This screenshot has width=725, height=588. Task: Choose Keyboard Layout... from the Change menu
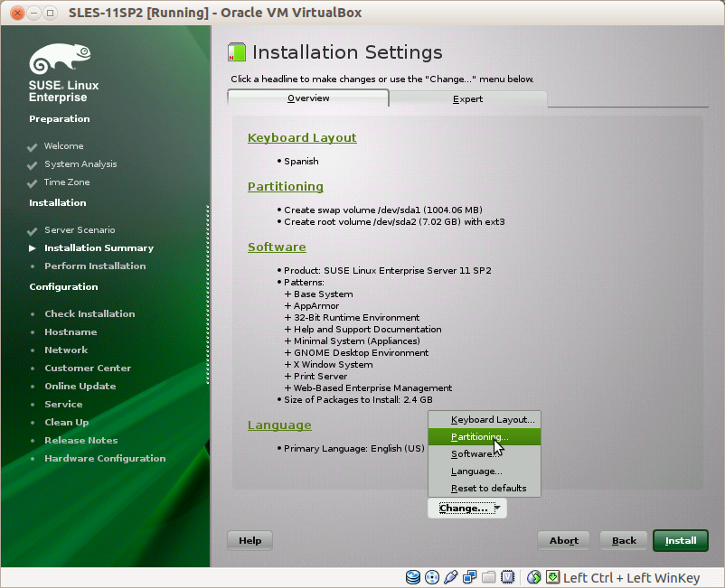click(x=485, y=419)
